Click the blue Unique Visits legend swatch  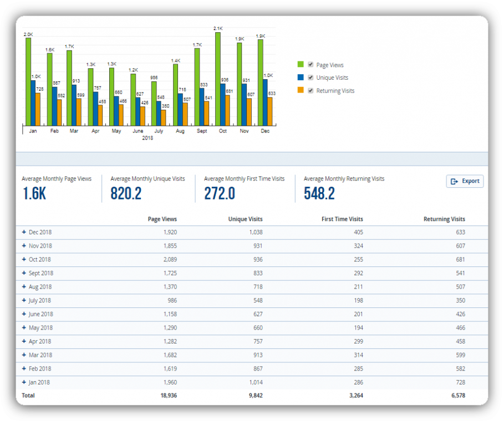(301, 78)
